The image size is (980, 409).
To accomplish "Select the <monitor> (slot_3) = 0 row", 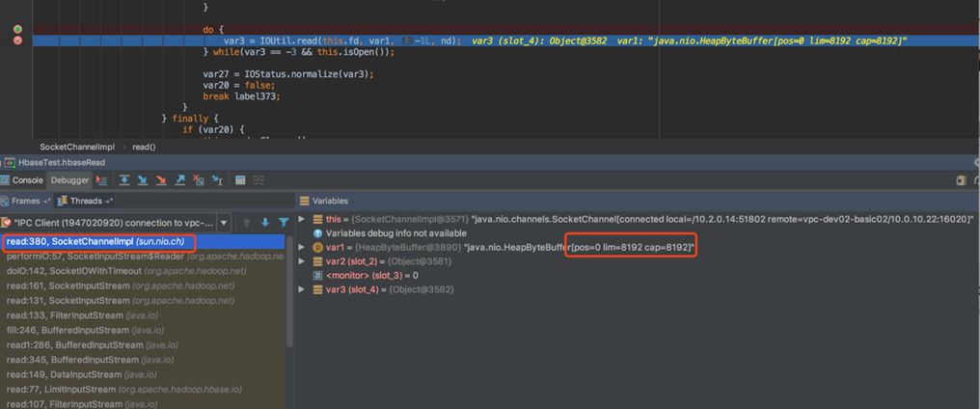I will (366, 275).
